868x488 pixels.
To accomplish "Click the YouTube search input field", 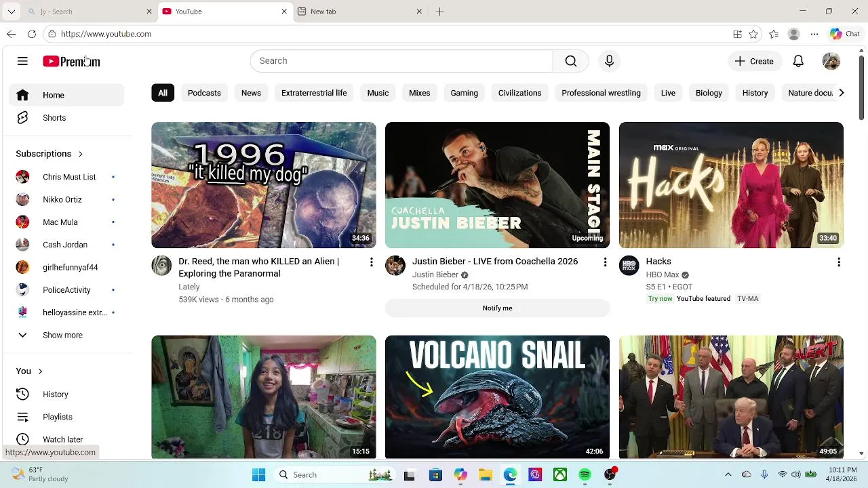I will [401, 61].
